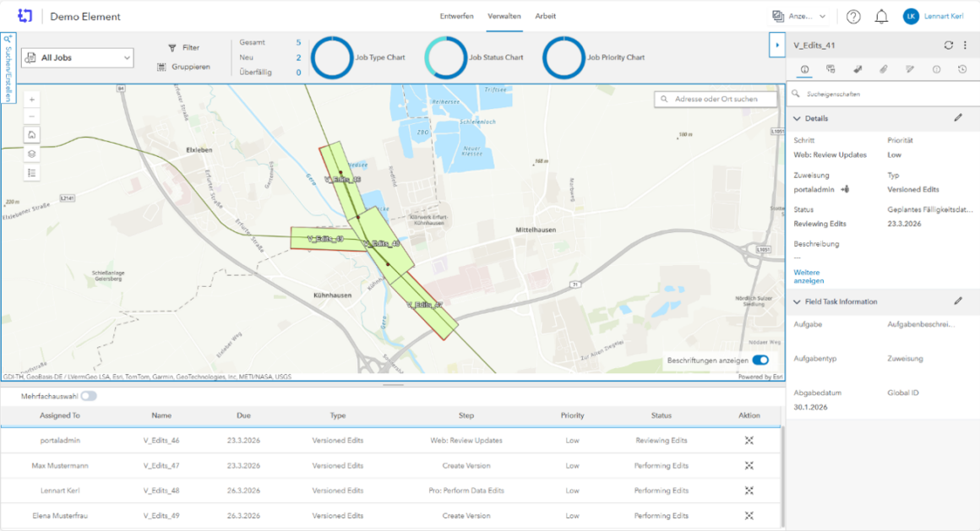
Task: Edit the Details section with pencil icon
Action: pyautogui.click(x=958, y=117)
